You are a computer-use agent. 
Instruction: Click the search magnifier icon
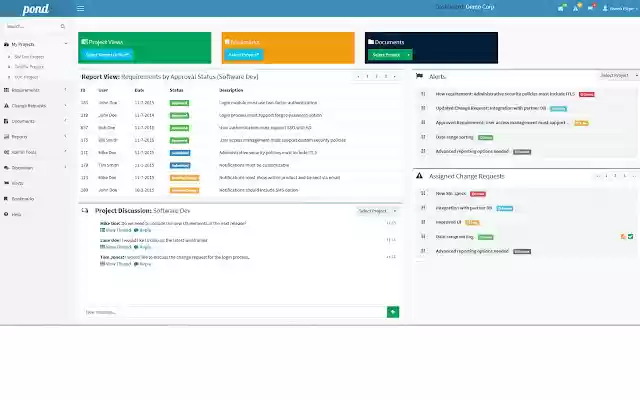click(63, 26)
